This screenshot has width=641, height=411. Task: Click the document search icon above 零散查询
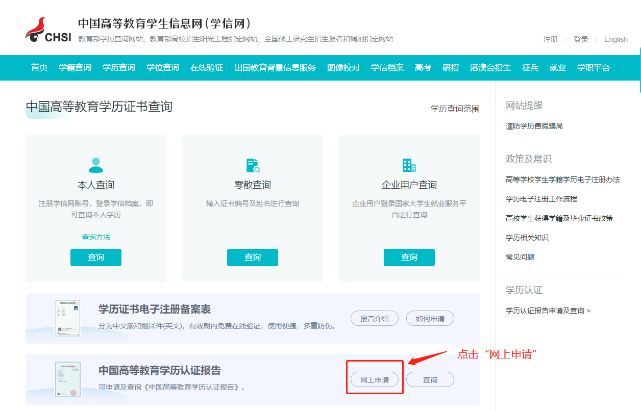pos(252,165)
